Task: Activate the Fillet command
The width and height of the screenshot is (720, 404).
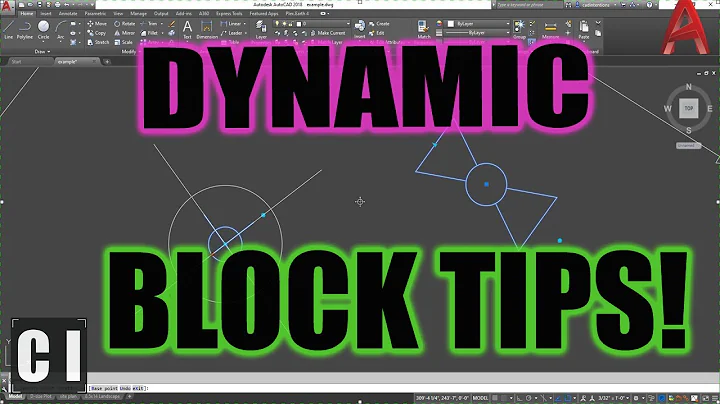Action: [x=149, y=33]
